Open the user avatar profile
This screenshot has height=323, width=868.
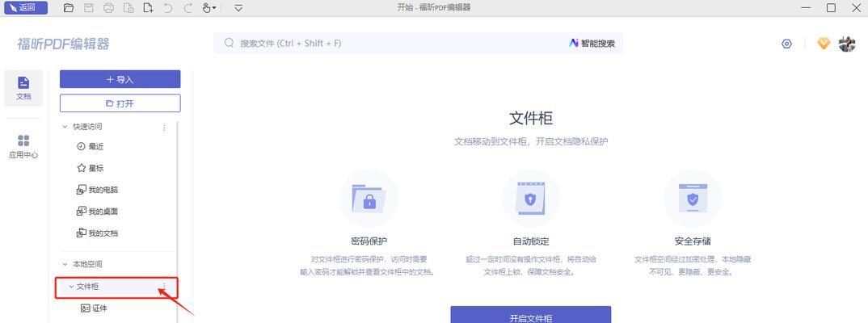[847, 44]
